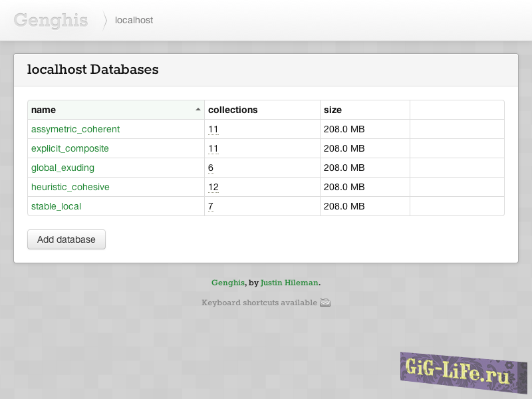The image size is (532, 399).
Task: Open Genghis link in footer
Action: pos(227,283)
